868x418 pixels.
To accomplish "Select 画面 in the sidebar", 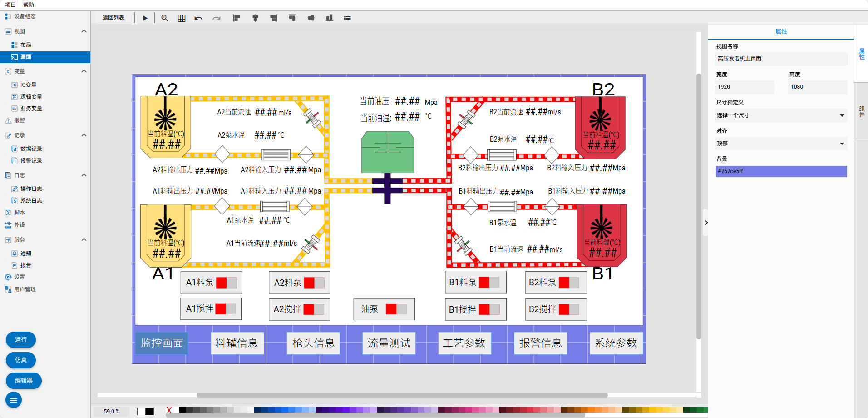I will (45, 57).
